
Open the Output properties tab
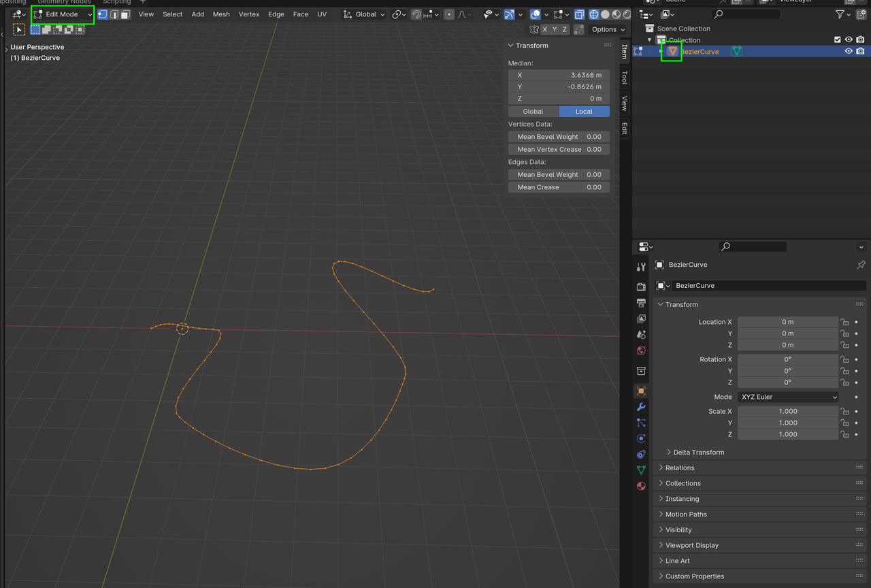(x=641, y=303)
